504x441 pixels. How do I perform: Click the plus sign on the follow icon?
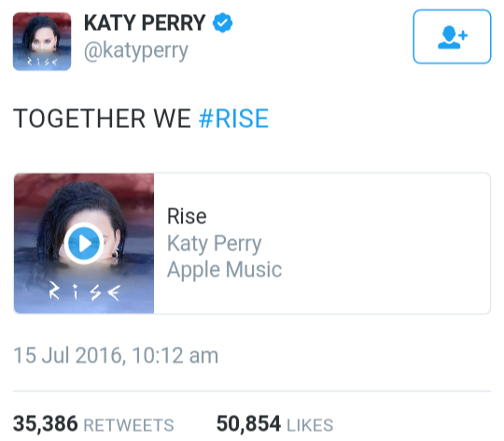point(463,36)
